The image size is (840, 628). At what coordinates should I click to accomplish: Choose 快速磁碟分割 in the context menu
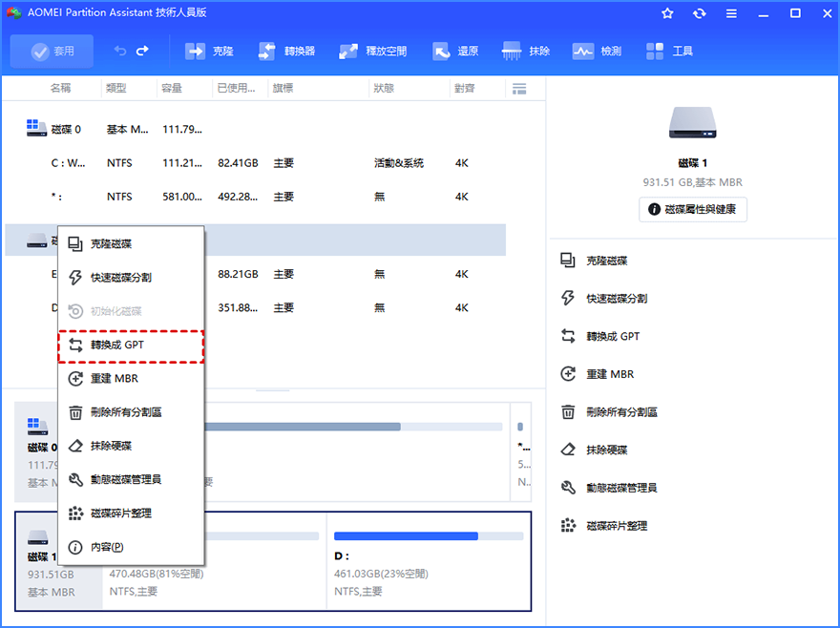[x=131, y=278]
